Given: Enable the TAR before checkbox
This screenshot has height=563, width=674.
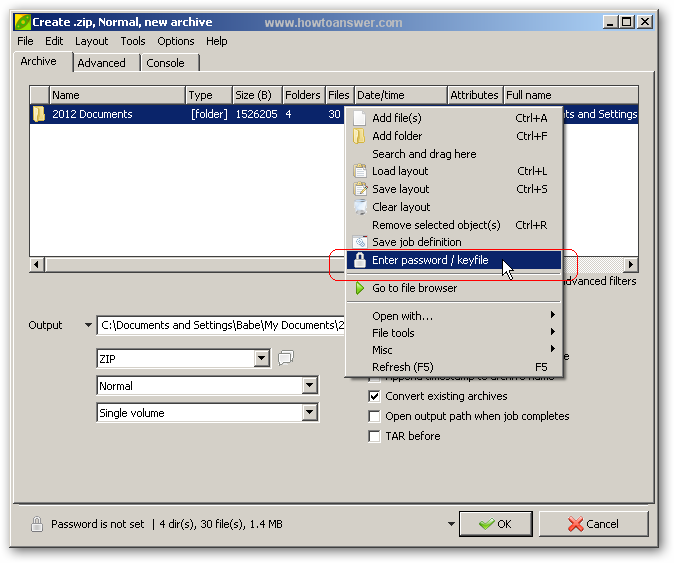Looking at the screenshot, I should pos(374,436).
